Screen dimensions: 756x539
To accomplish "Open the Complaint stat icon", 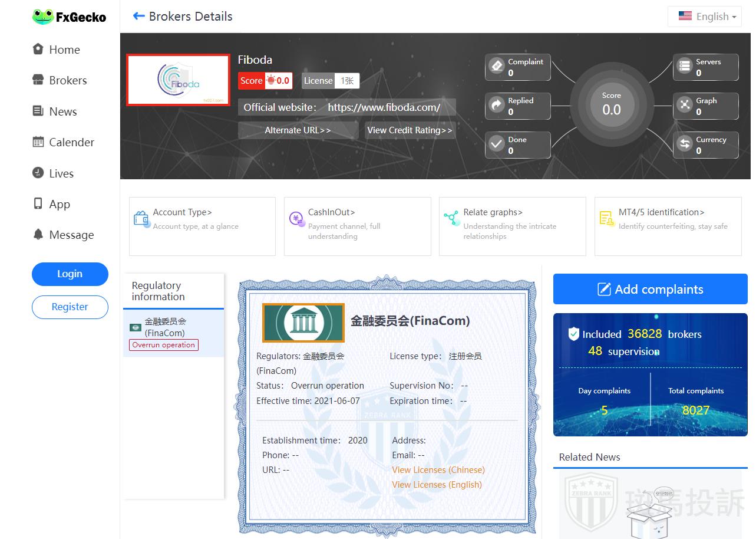I will [x=497, y=67].
